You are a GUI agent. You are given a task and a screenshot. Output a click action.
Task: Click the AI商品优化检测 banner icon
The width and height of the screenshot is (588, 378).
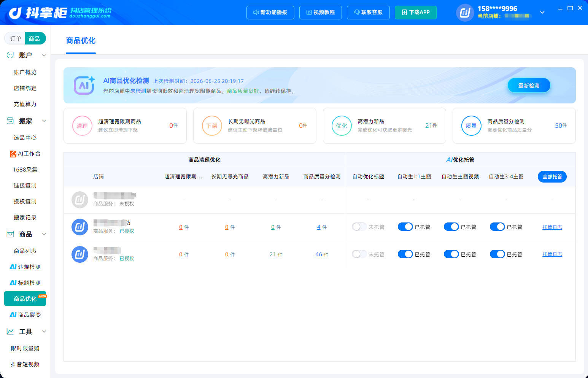click(x=84, y=85)
